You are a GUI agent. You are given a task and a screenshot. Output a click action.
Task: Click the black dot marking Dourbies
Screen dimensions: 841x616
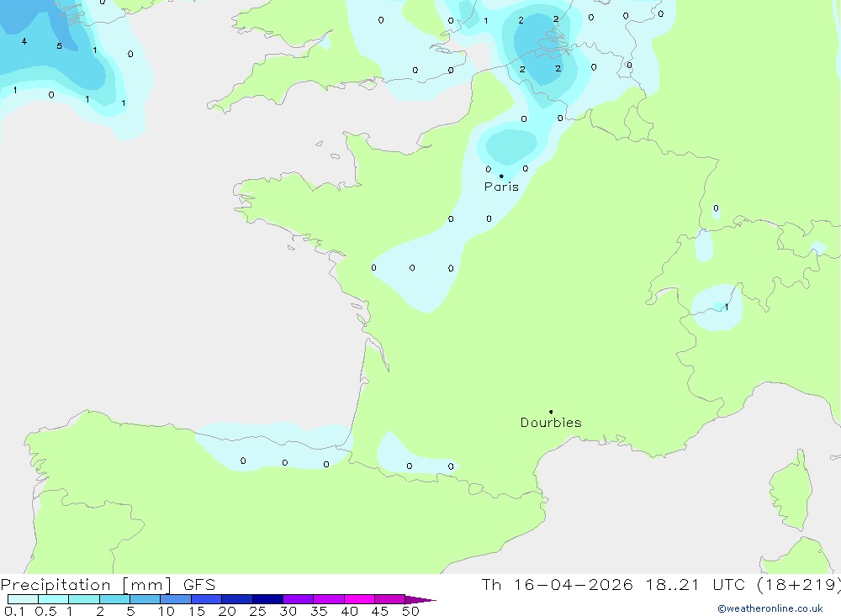tap(551, 412)
